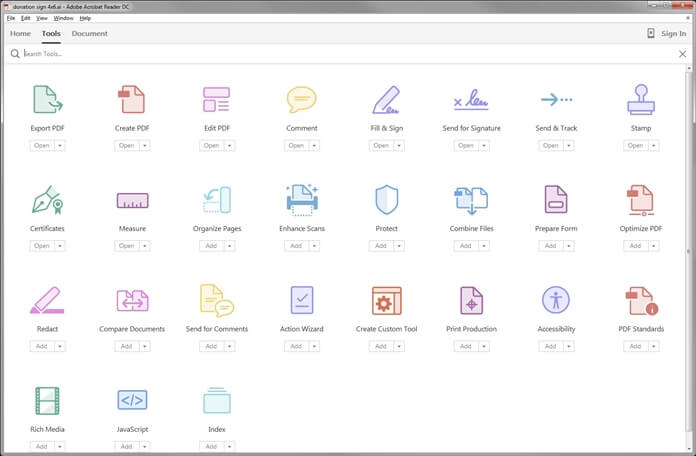Select the Optimize PDF icon
Viewport: 696px width, 456px height.
pyautogui.click(x=641, y=200)
